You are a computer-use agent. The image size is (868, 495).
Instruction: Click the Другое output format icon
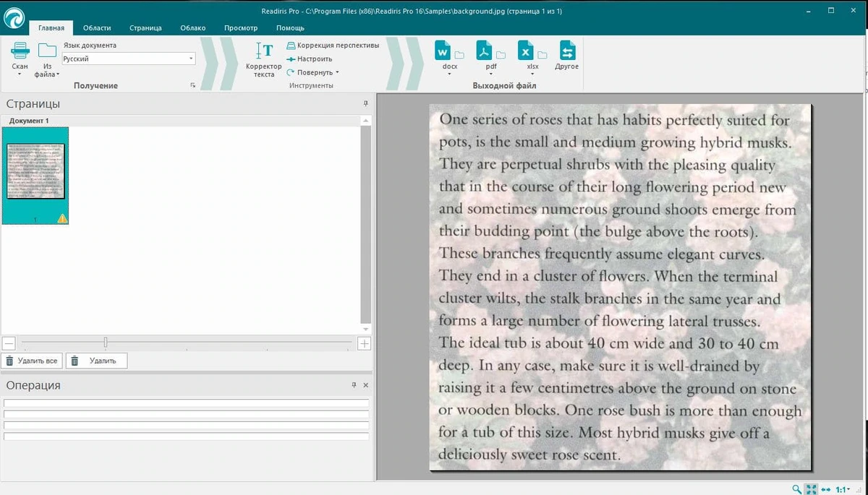(568, 52)
